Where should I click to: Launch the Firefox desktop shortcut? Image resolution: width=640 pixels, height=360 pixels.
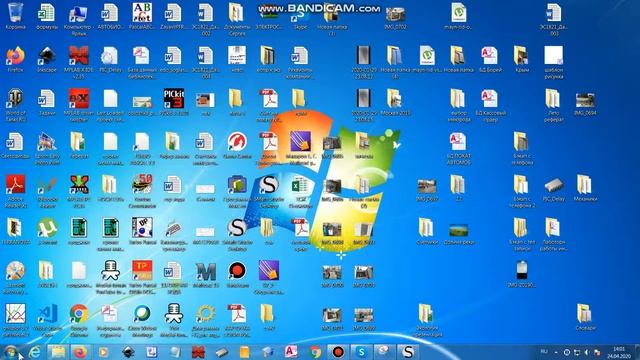pos(15,56)
